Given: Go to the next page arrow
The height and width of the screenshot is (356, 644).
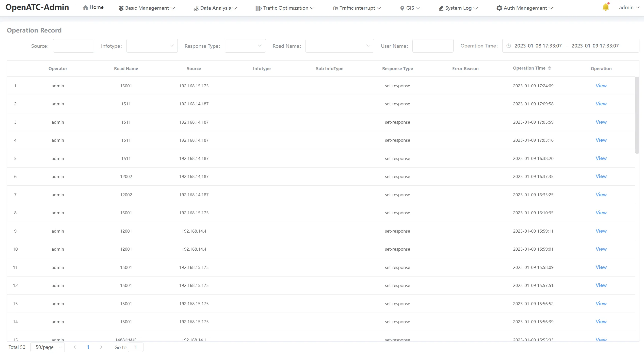Looking at the screenshot, I should [x=101, y=347].
